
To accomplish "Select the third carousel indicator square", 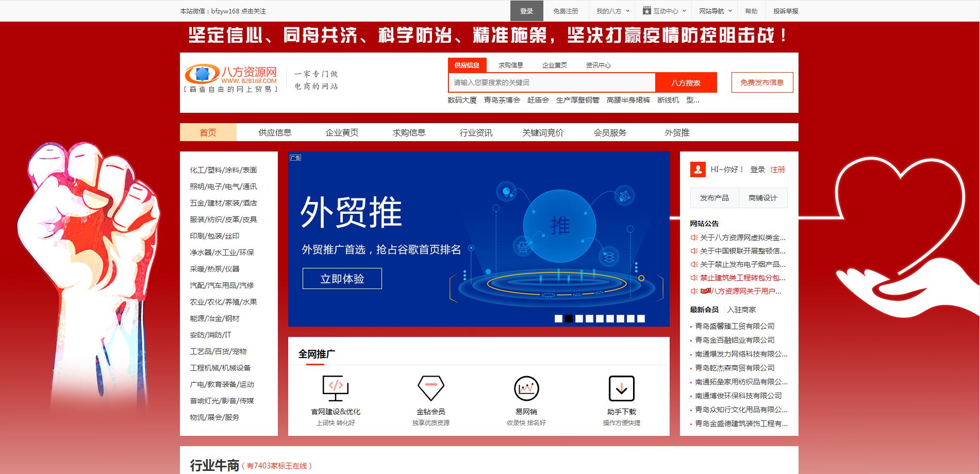I will [579, 318].
